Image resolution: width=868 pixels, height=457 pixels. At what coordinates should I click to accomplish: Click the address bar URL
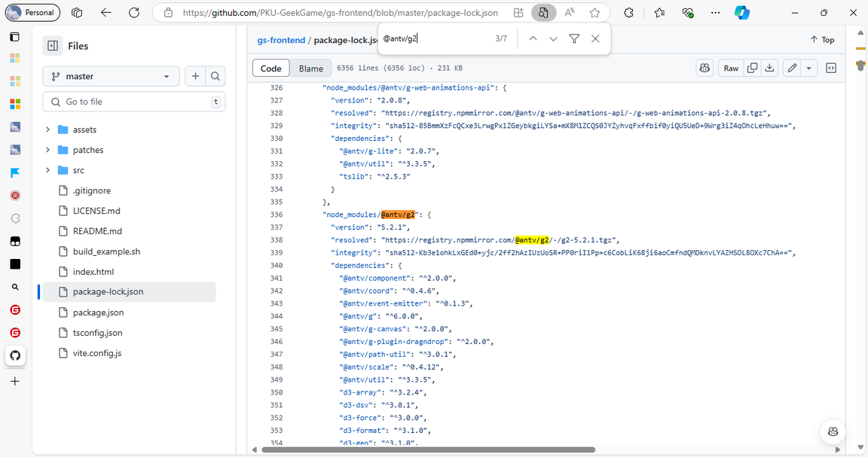(x=341, y=12)
